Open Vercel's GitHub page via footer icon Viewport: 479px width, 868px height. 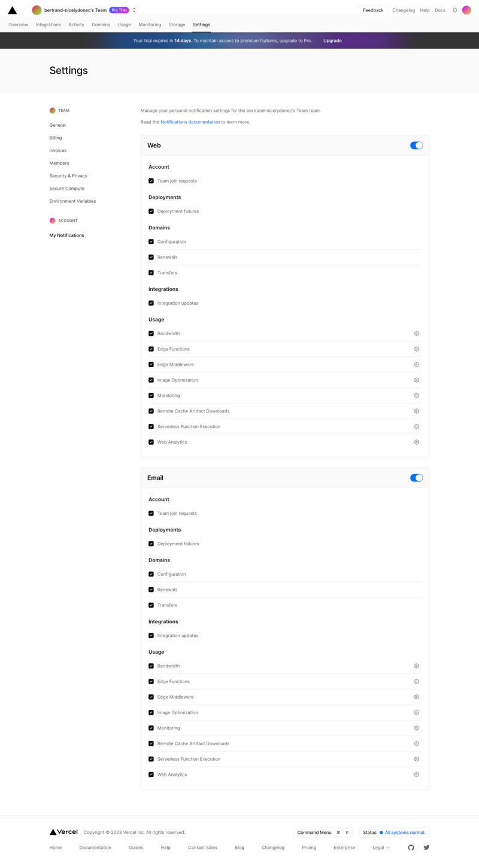click(411, 847)
